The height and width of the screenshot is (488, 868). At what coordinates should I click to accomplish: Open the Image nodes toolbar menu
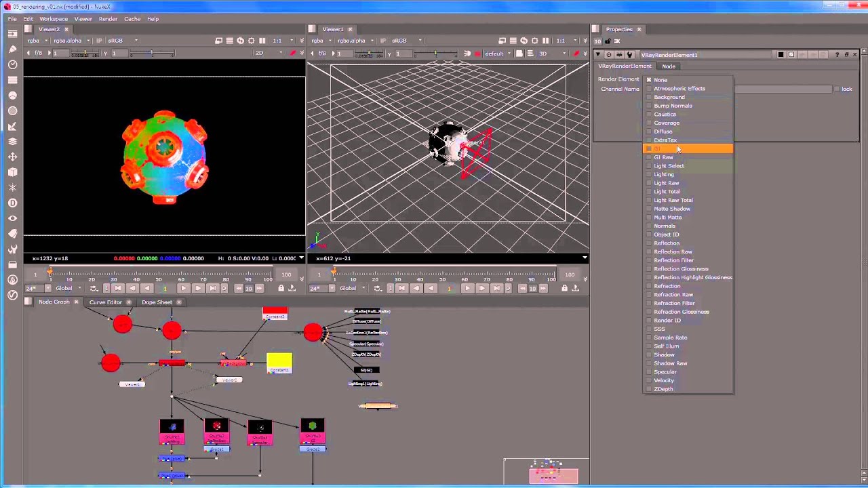[x=12, y=33]
